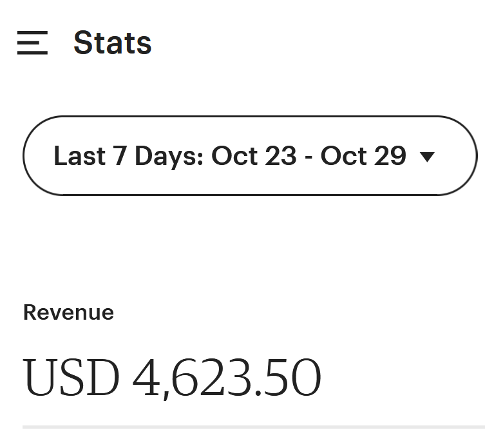Show date range options via the down arrow

click(x=427, y=157)
